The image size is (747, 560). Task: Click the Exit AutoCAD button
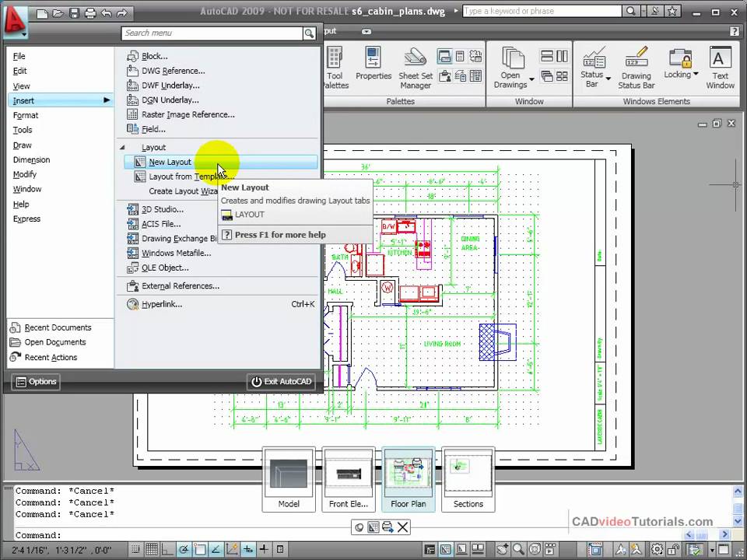pos(281,382)
